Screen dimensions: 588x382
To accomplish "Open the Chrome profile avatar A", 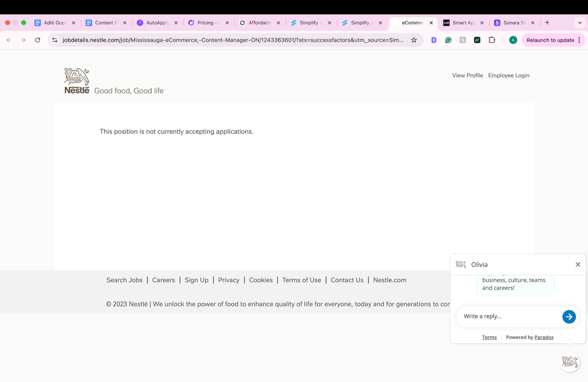I will [x=513, y=40].
